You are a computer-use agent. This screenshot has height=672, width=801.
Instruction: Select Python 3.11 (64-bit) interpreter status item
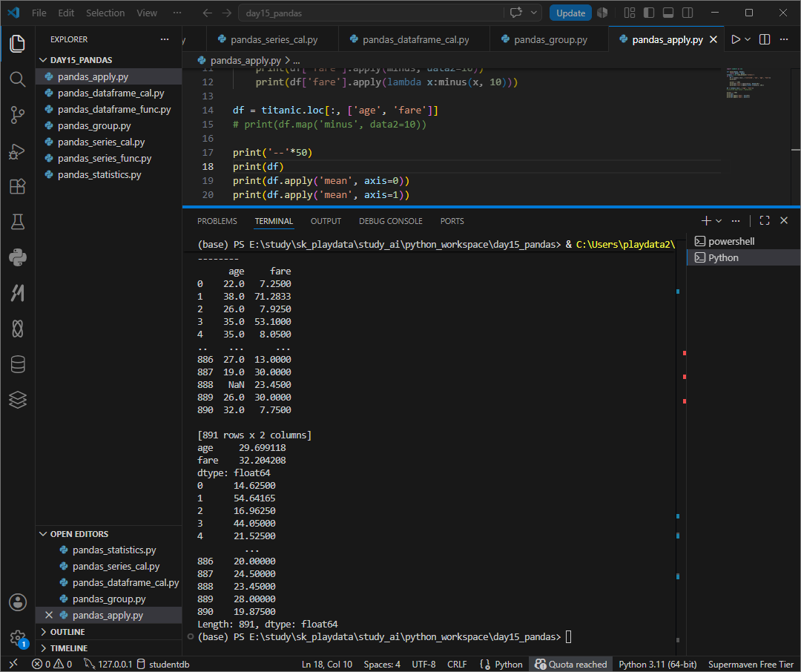[x=657, y=664]
